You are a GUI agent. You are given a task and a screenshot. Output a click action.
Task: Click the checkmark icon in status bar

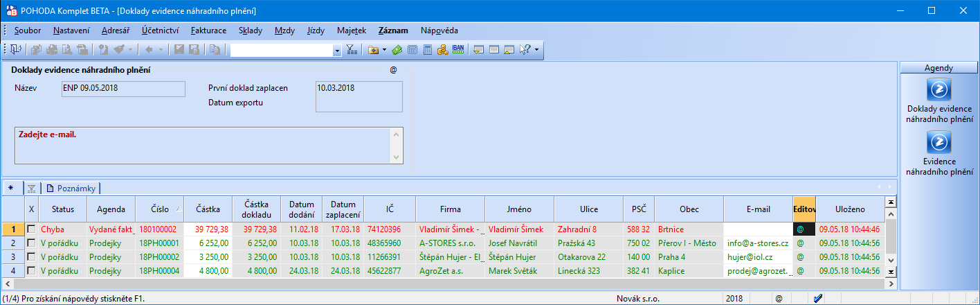pyautogui.click(x=817, y=298)
